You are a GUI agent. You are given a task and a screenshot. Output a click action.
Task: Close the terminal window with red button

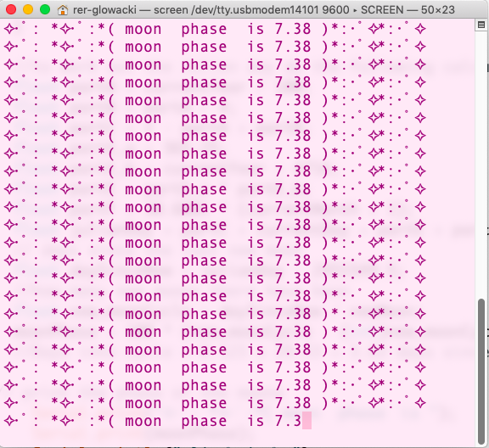(x=11, y=9)
